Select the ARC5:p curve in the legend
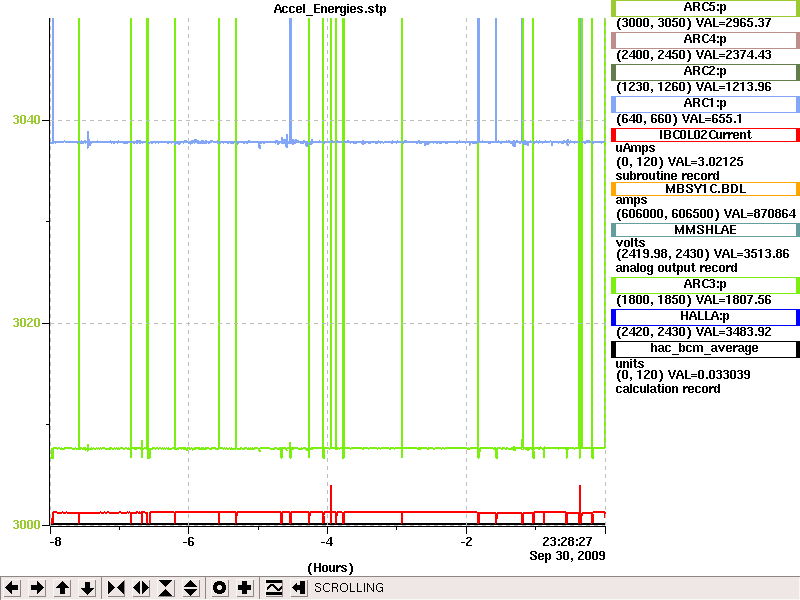Viewport: 800px width, 600px height. [705, 8]
